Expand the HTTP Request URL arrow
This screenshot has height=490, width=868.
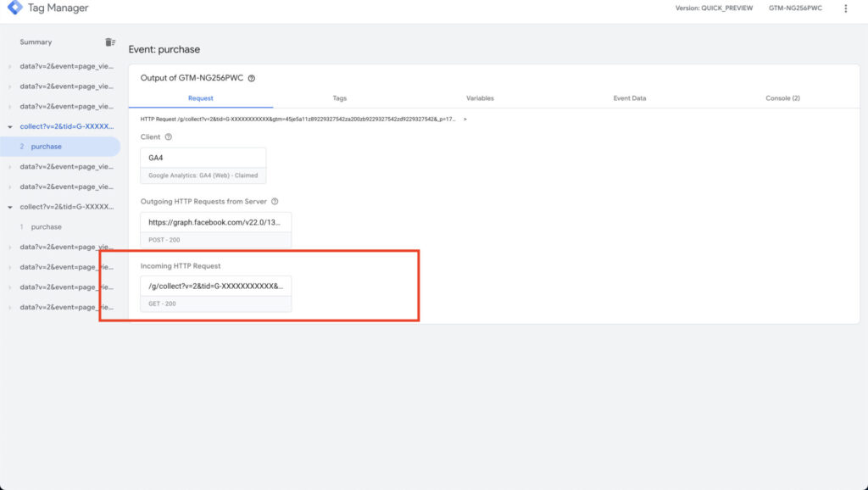click(465, 120)
